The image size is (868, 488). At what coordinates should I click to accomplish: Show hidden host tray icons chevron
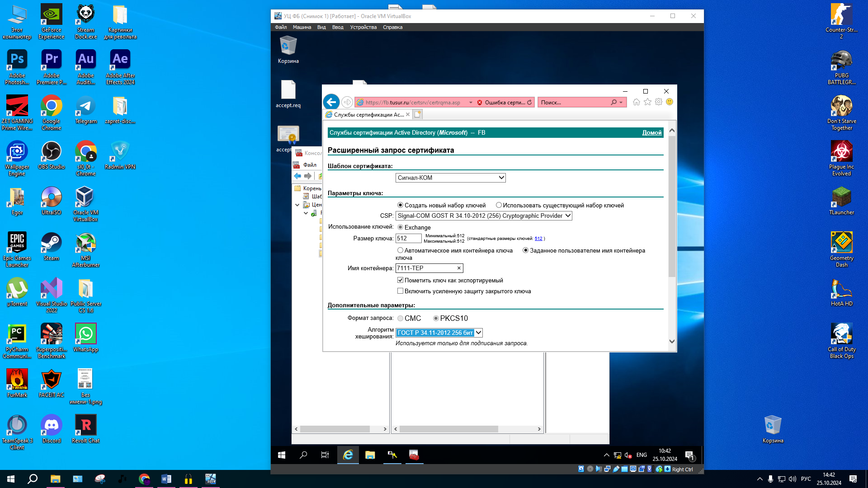(x=759, y=479)
